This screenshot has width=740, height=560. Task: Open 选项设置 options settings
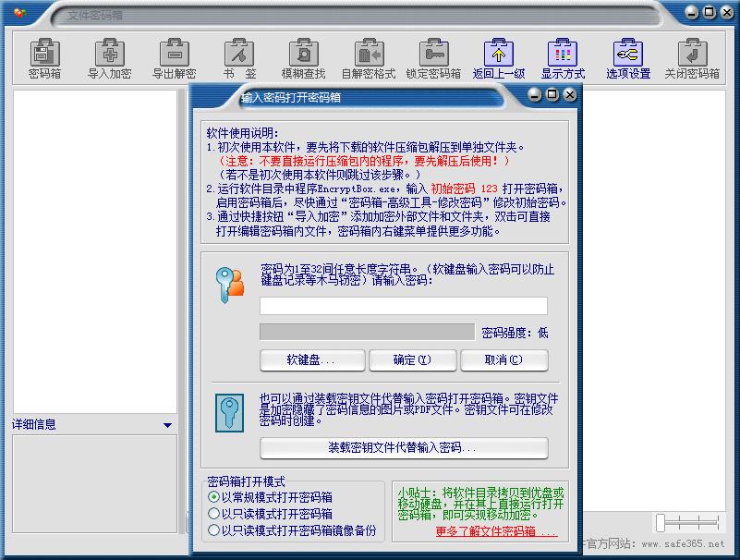click(x=628, y=57)
